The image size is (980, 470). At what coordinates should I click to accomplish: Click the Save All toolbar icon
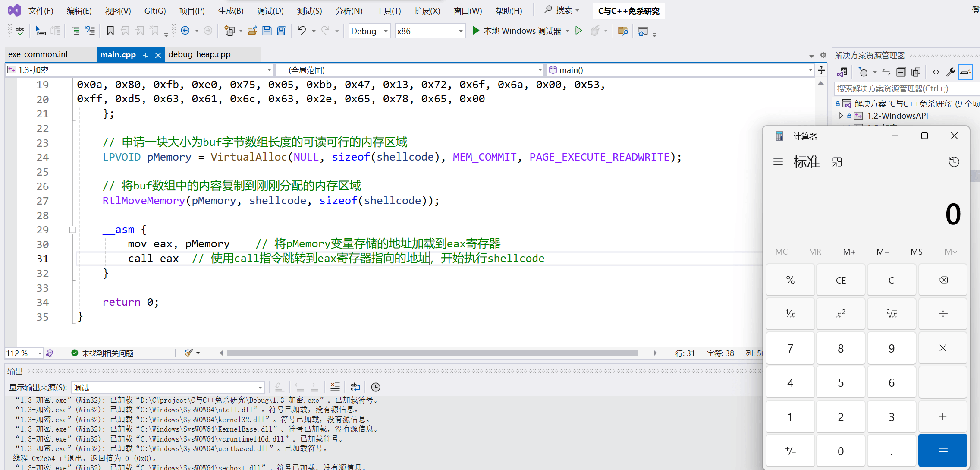coord(282,31)
